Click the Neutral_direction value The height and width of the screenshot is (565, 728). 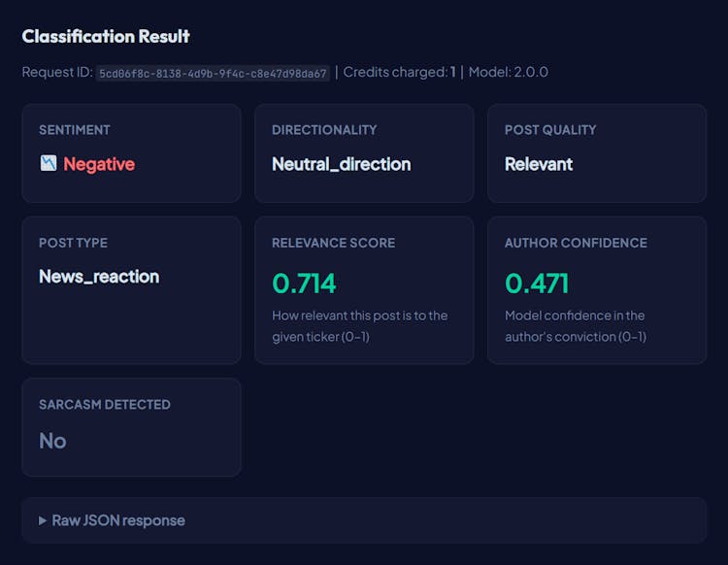[x=341, y=164]
